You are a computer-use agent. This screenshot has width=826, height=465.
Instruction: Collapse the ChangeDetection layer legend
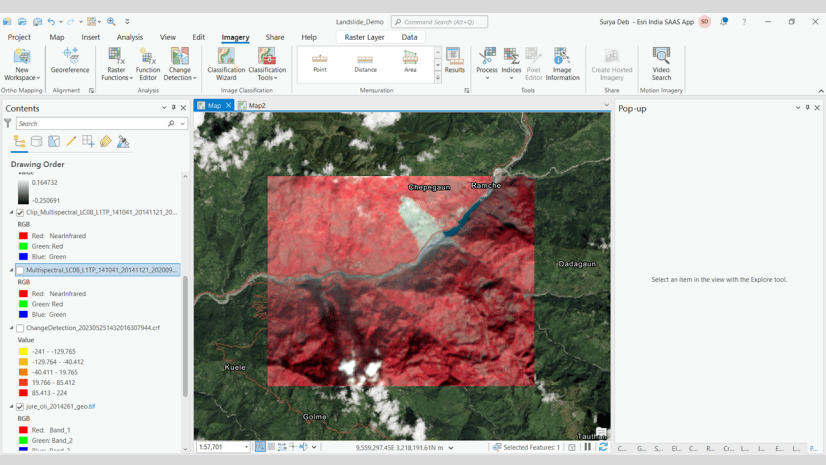tap(12, 328)
